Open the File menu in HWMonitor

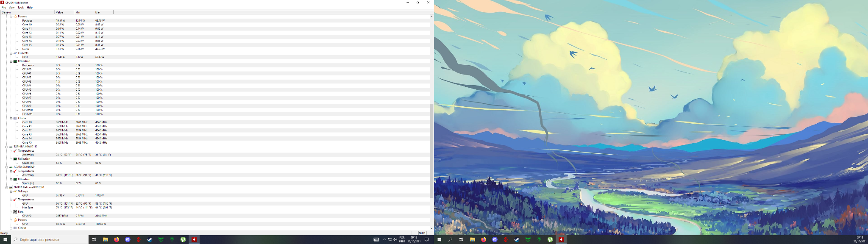coord(3,7)
